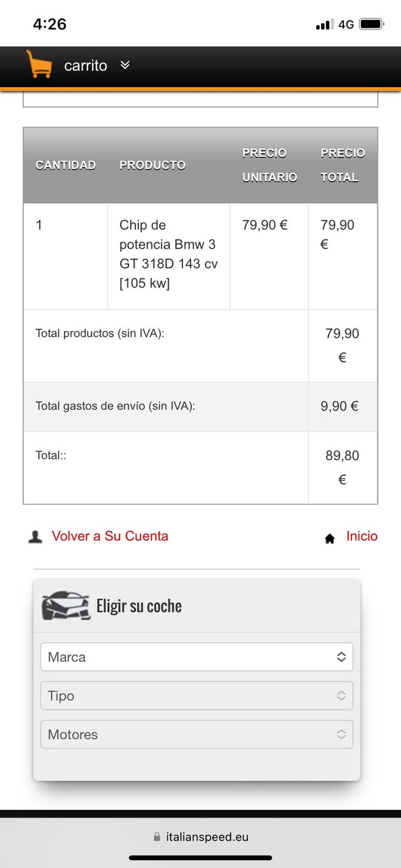The height and width of the screenshot is (868, 401).
Task: Click the house home icon
Action: click(x=330, y=538)
